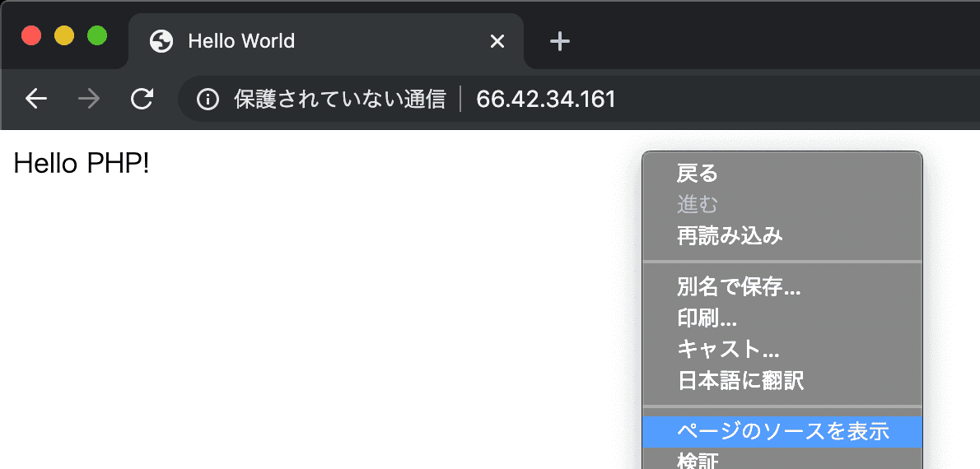The height and width of the screenshot is (469, 980).
Task: Open a new tab with the plus button
Action: (560, 41)
